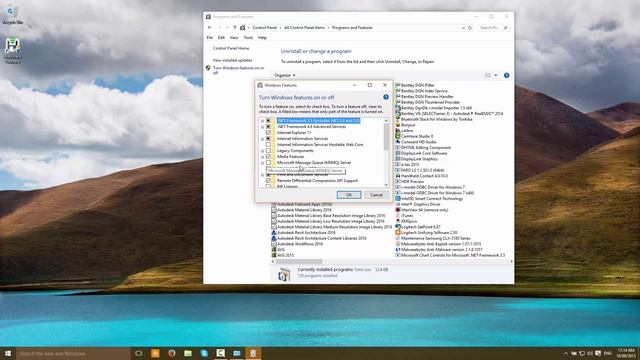The image size is (640, 360).
Task: Click the taskbar search box
Action: (73, 353)
